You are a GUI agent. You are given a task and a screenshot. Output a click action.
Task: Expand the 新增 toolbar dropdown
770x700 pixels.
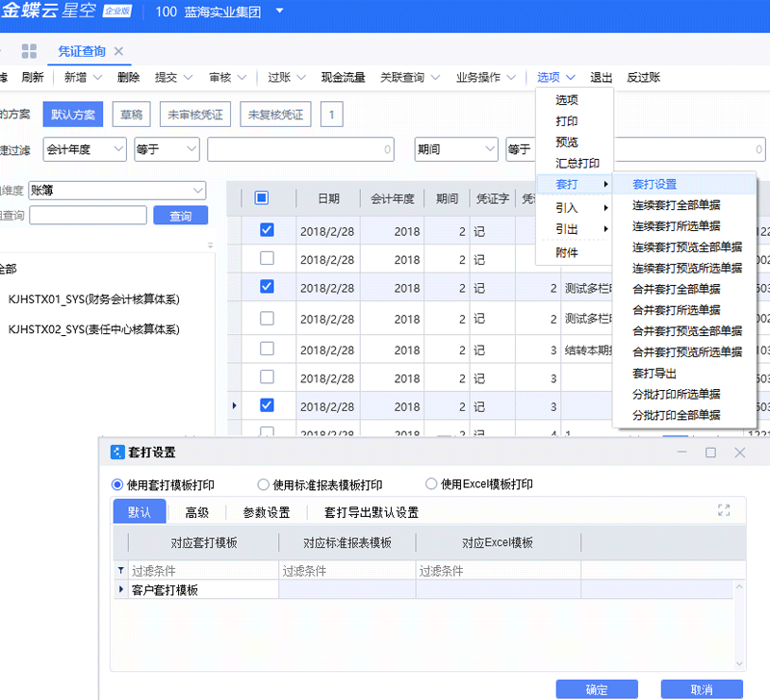(98, 78)
